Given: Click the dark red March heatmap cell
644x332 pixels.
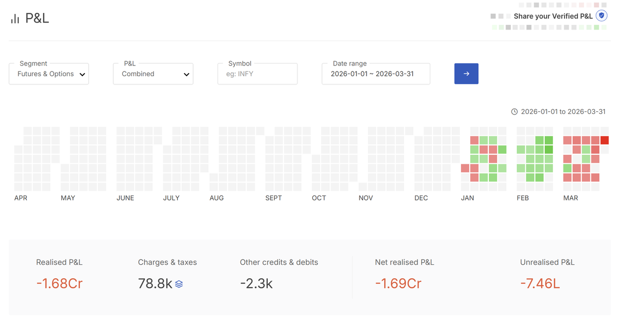Looking at the screenshot, I should [605, 140].
